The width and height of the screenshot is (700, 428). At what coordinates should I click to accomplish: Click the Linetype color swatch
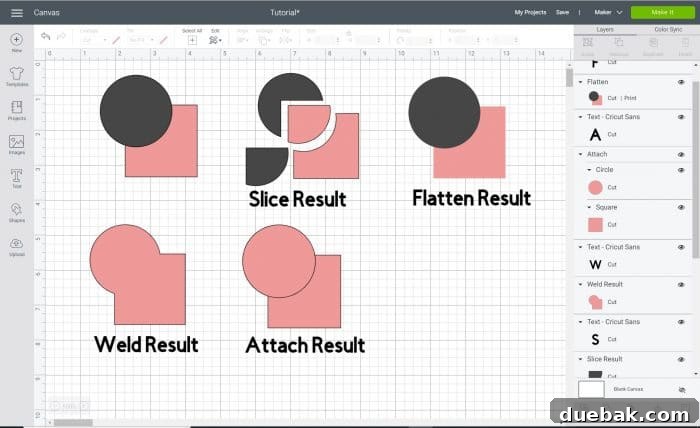[117, 41]
